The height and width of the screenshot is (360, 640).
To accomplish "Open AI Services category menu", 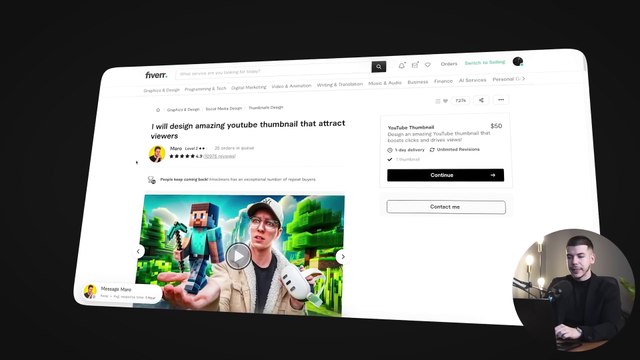I will (472, 80).
